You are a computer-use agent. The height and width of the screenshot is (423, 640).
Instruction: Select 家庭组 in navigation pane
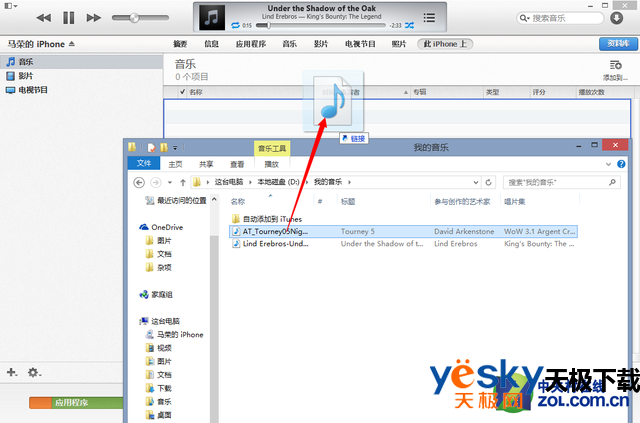coord(156,294)
